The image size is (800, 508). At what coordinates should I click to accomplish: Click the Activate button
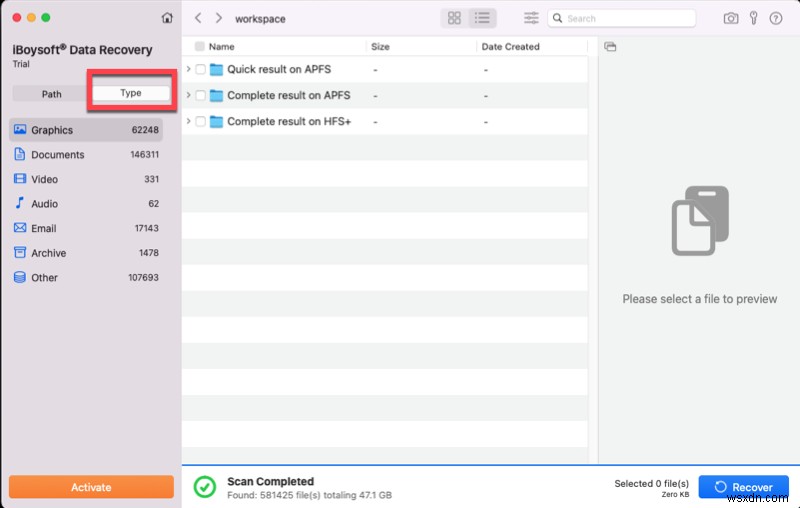pyautogui.click(x=91, y=487)
